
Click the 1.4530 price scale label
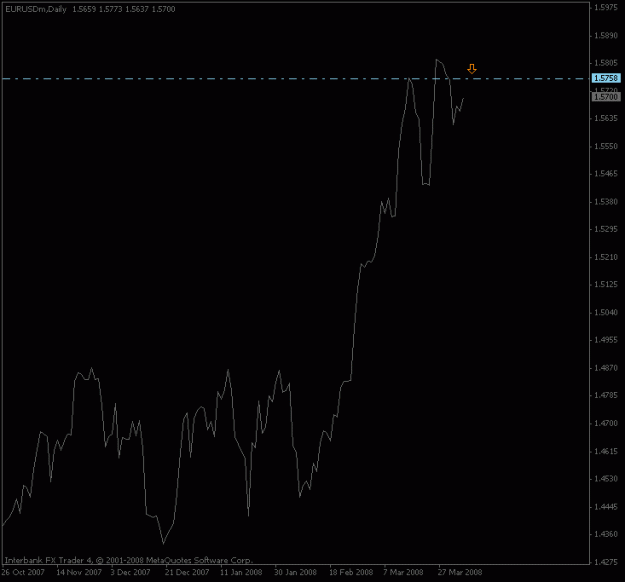[x=606, y=479]
